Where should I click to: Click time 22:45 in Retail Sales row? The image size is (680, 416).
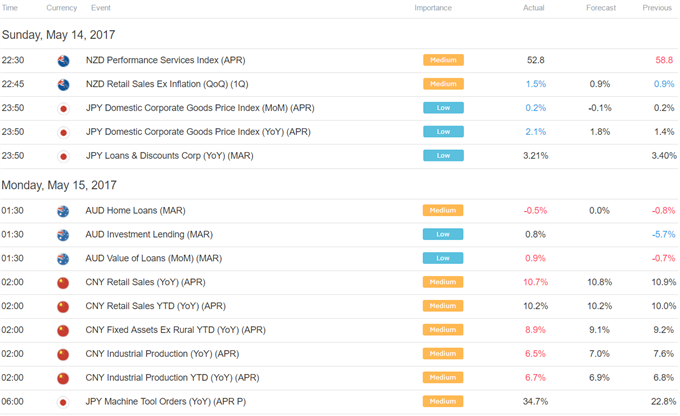[x=13, y=84]
